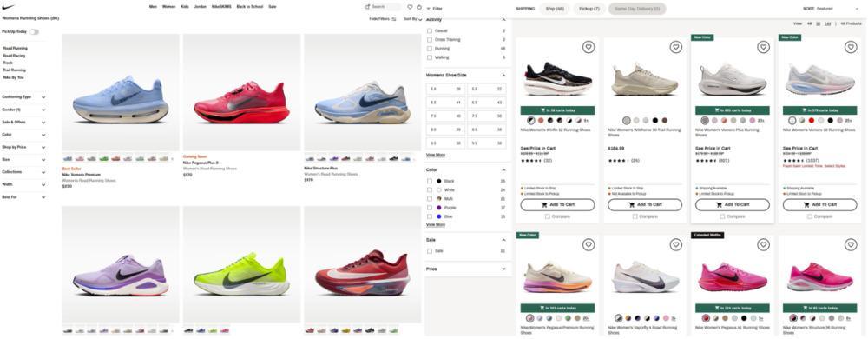Click View More under color filters
The width and height of the screenshot is (868, 339).
(x=436, y=225)
